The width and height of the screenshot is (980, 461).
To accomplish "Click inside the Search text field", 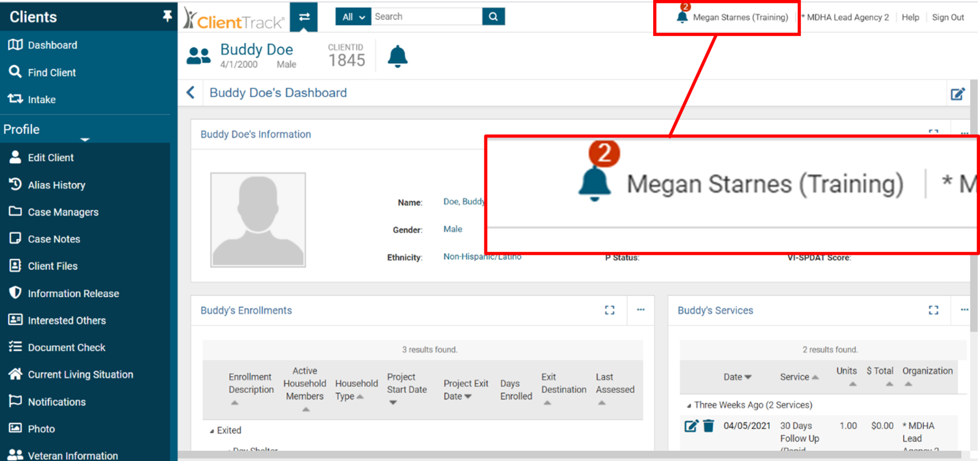I will 426,17.
